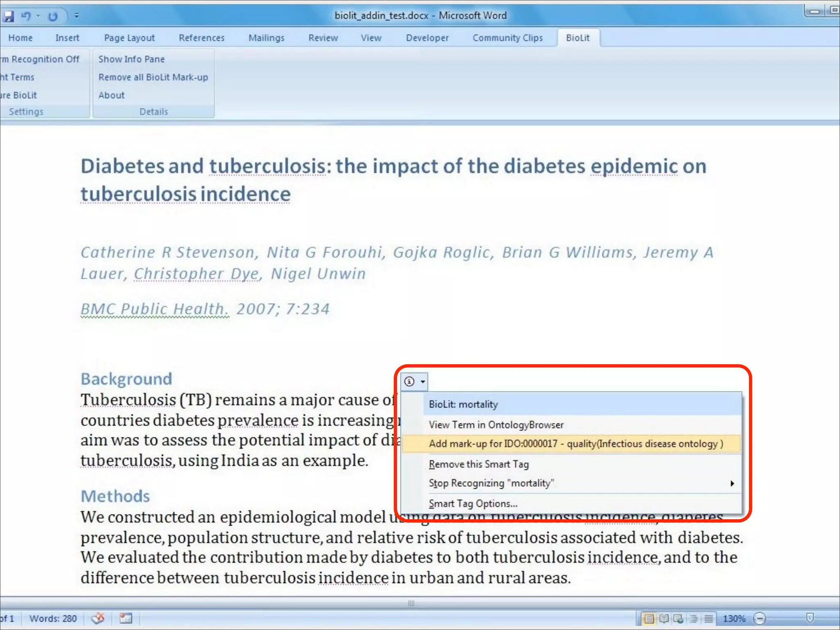Switch to Draft view icon
Screen dimensions: 840x630
[708, 619]
